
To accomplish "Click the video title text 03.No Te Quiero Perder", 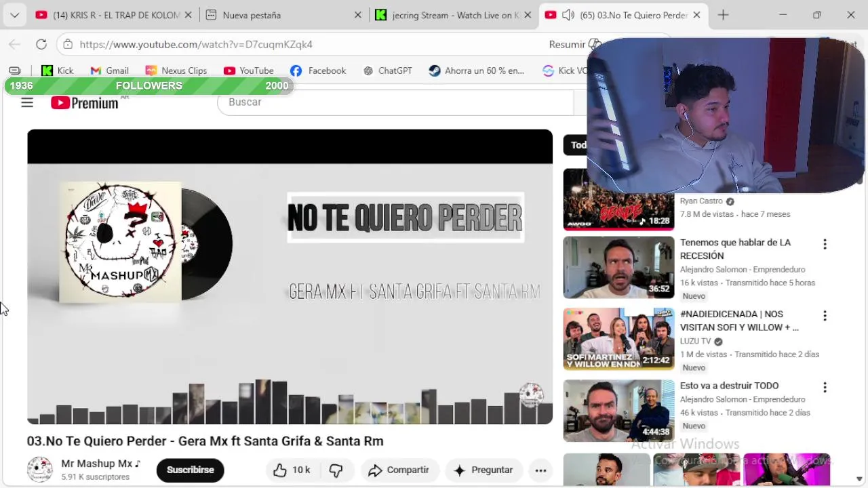I will click(205, 441).
